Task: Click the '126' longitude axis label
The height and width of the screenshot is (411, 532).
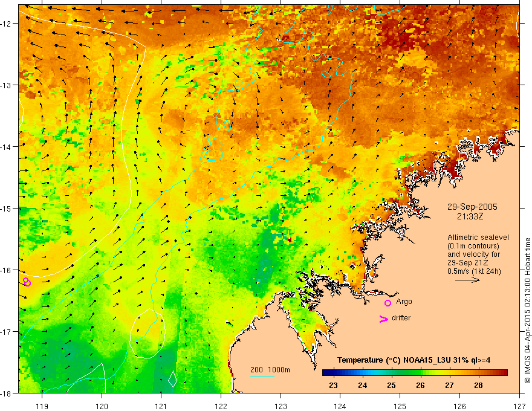Action: point(459,406)
